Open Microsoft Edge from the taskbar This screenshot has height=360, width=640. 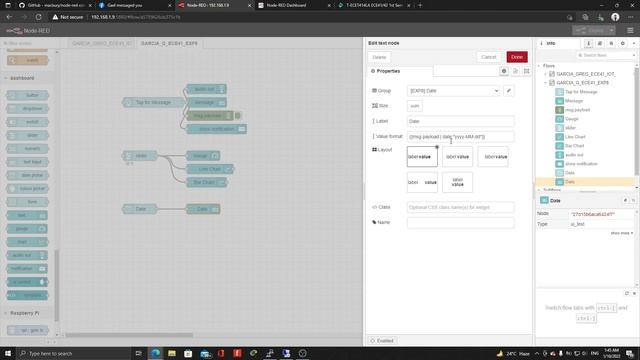coord(156,353)
